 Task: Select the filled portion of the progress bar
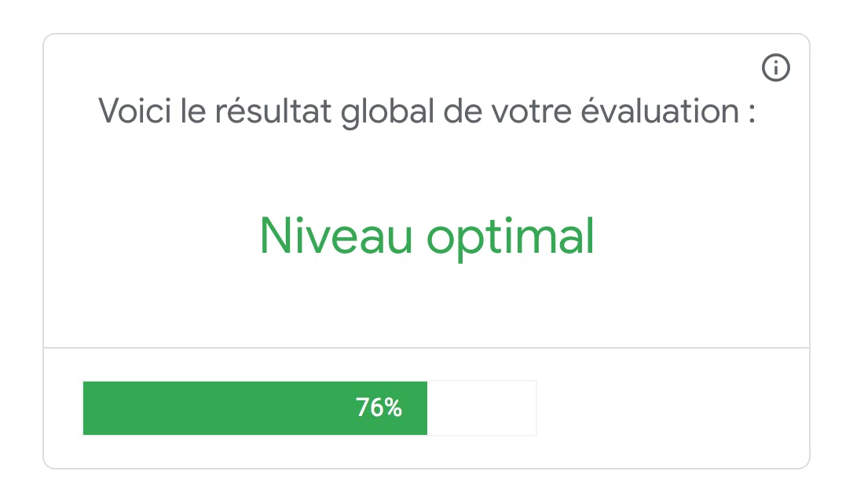254,408
